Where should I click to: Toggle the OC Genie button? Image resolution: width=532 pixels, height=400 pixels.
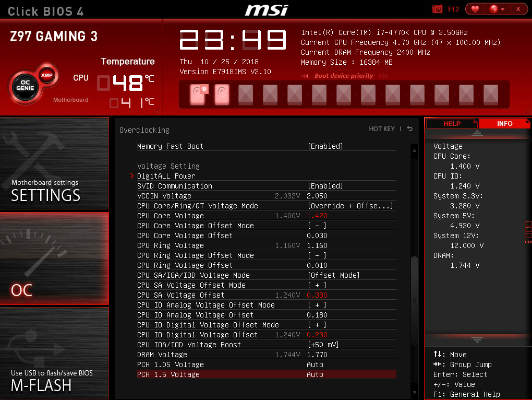[25, 86]
